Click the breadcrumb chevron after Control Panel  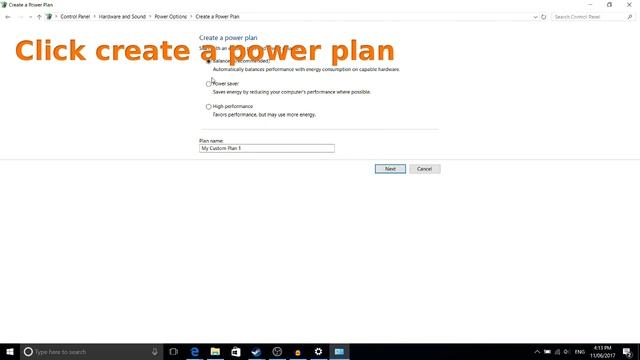[94, 17]
